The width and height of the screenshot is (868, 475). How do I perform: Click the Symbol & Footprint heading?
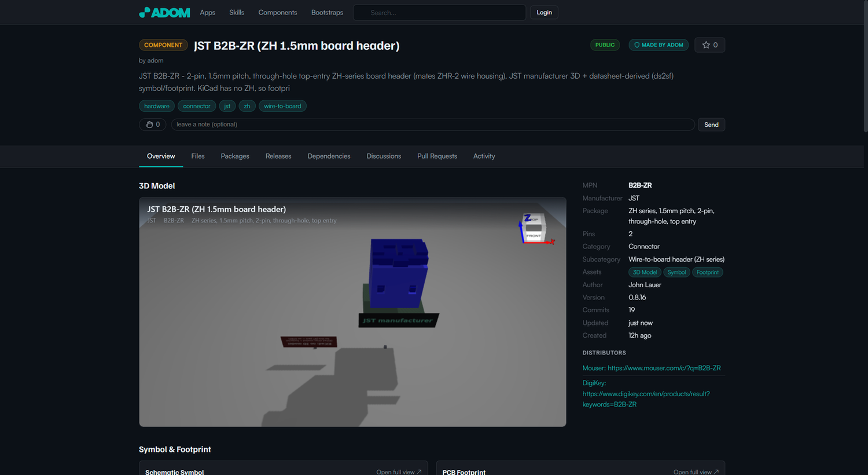pos(175,450)
